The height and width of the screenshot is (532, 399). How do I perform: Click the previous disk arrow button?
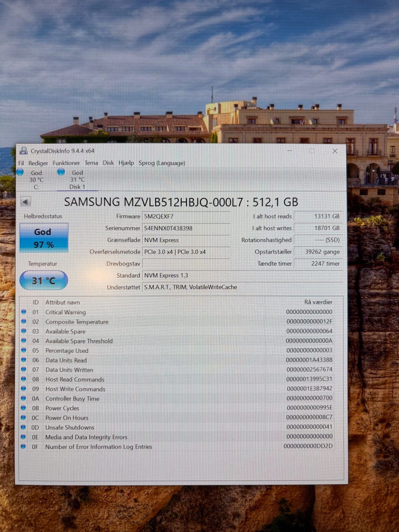(26, 202)
